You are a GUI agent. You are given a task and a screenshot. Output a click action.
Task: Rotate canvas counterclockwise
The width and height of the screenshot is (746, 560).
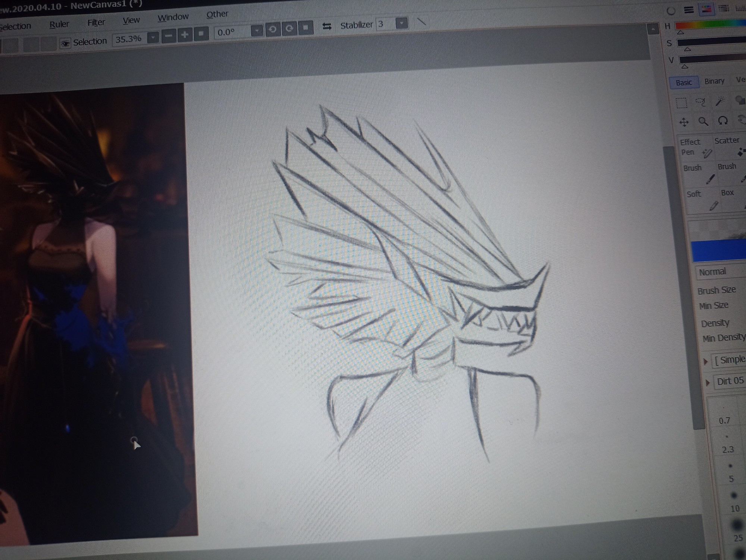point(273,29)
